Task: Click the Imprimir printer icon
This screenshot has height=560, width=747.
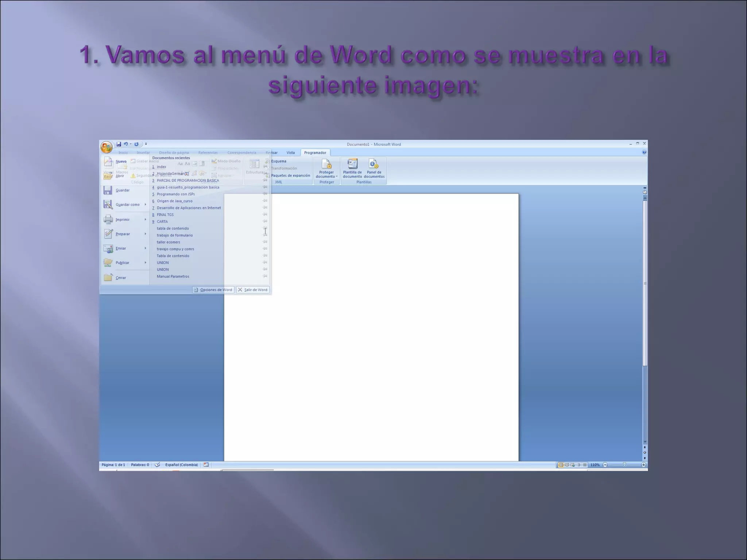Action: pos(108,219)
